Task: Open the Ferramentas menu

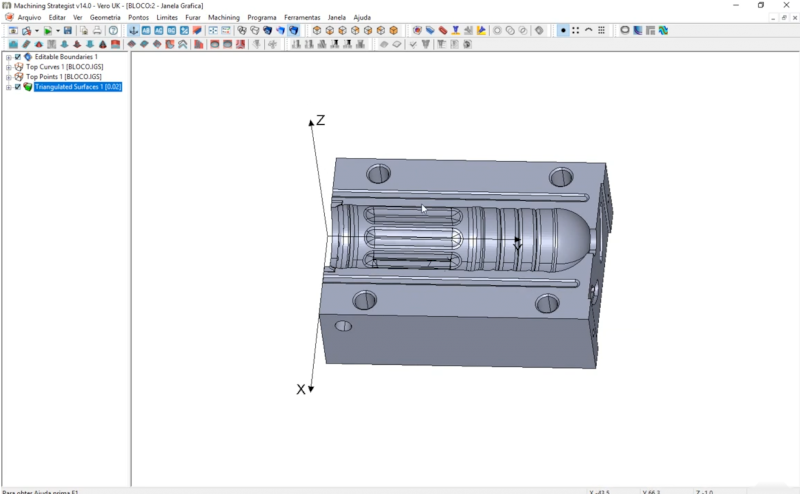Action: pyautogui.click(x=302, y=18)
